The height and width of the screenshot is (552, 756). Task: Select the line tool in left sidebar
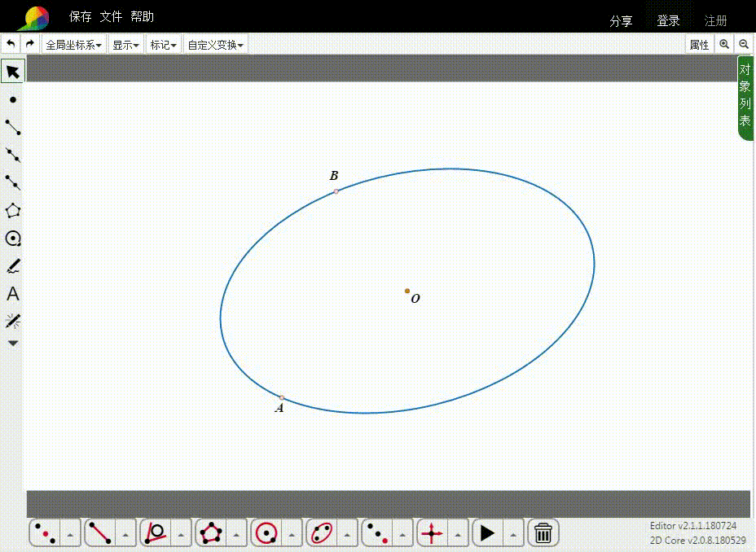pos(13,156)
